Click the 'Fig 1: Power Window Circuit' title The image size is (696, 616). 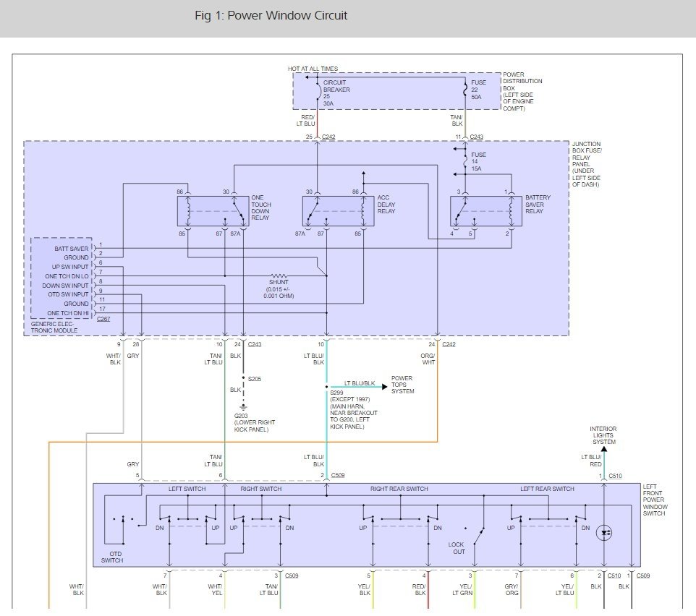tap(271, 15)
